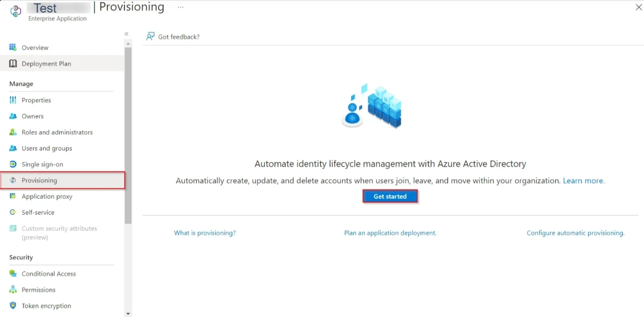
Task: Click the Get started button
Action: coord(390,196)
